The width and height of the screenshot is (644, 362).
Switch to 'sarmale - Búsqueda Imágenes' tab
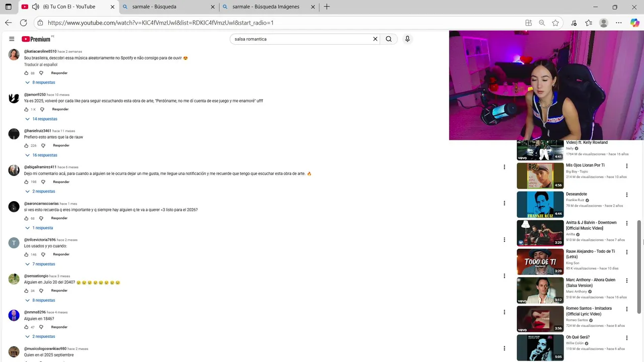point(268,7)
